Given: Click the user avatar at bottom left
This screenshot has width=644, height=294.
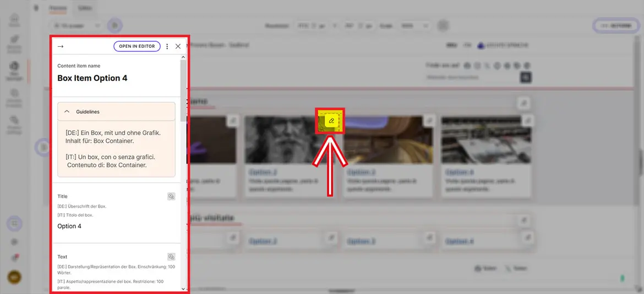Looking at the screenshot, I should 14,278.
